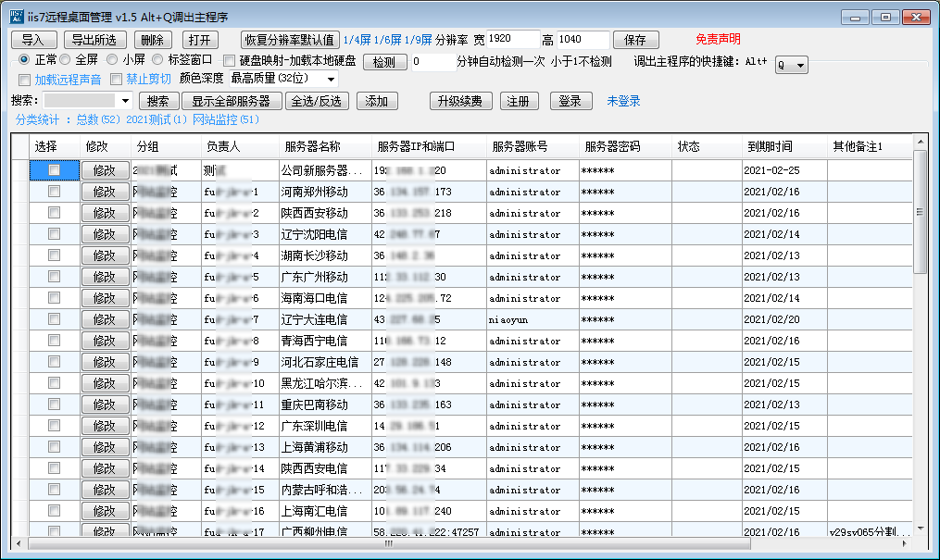940x560 pixels.
Task: Click 修改 button for 辽宁大连电信 row
Action: pyautogui.click(x=105, y=320)
